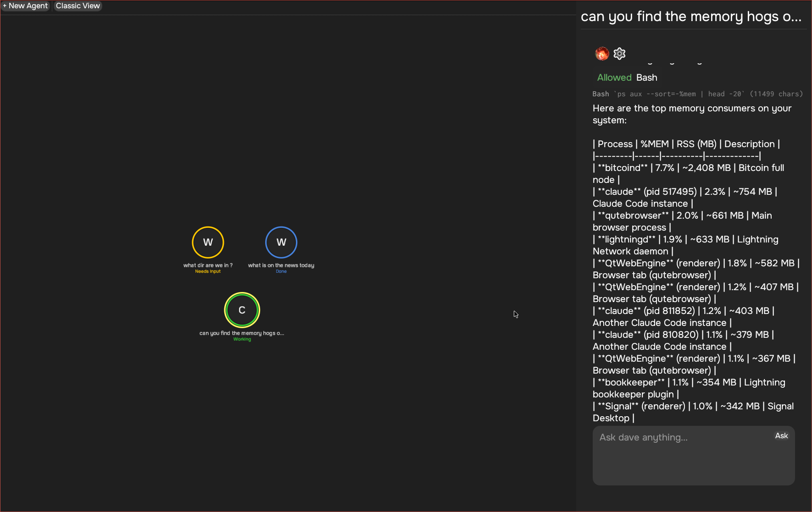Select the yellow W agent circle
The height and width of the screenshot is (512, 812).
[208, 242]
